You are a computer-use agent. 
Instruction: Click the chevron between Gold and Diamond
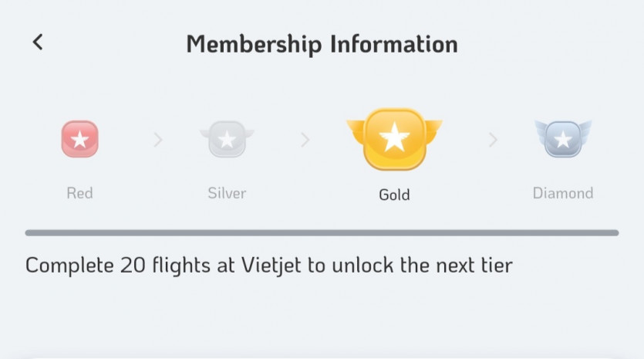(x=493, y=140)
